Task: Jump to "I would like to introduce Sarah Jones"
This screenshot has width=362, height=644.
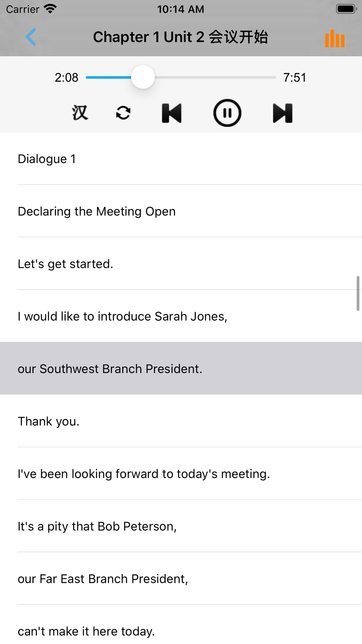Action: pos(122,317)
